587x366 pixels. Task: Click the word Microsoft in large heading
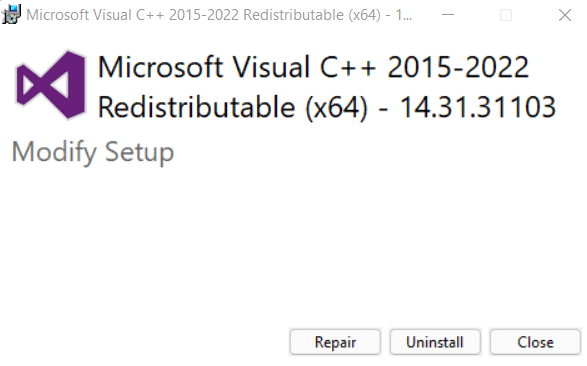[x=161, y=67]
